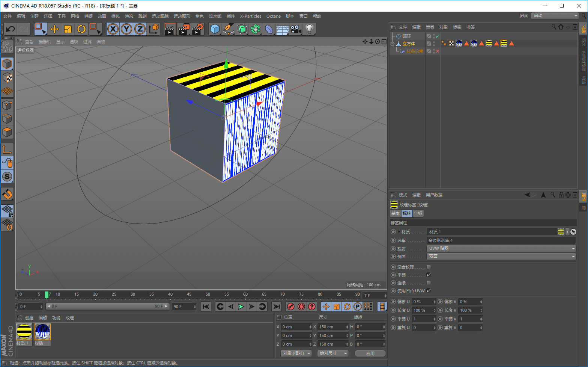Viewport: 588px width, 367px height.
Task: Select the Rotate tool
Action: (x=81, y=29)
